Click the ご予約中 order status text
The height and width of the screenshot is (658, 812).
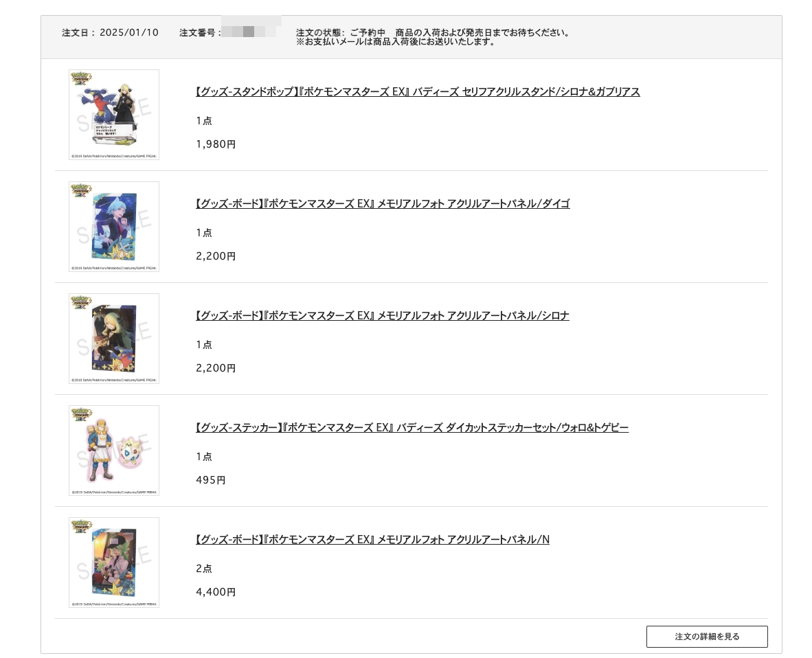[x=368, y=32]
